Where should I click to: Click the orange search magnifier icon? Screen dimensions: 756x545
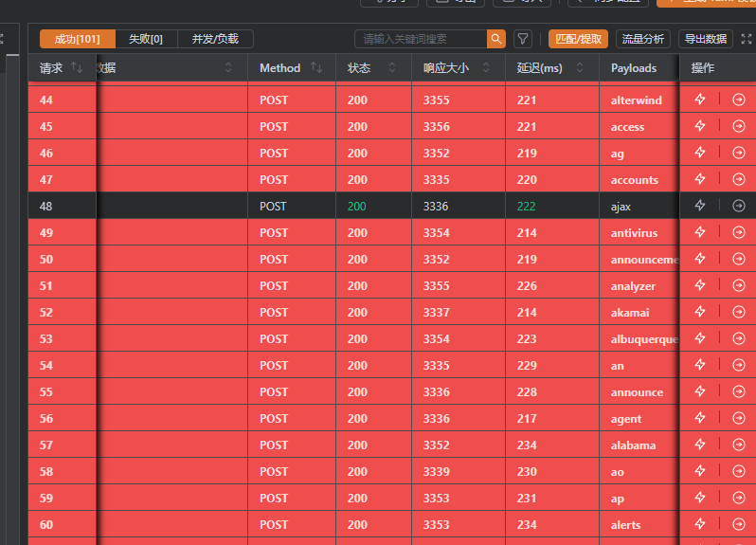496,39
